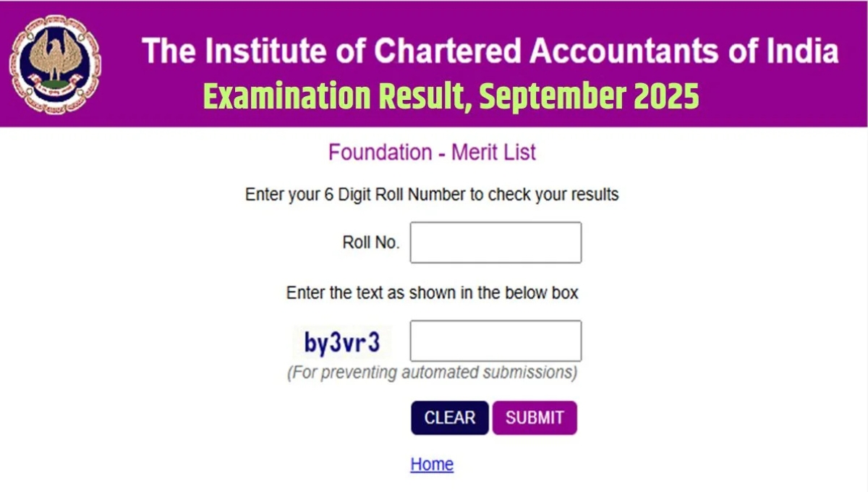Viewport: 868px width, 492px height.
Task: Click the Roll No. label text
Action: [x=370, y=242]
